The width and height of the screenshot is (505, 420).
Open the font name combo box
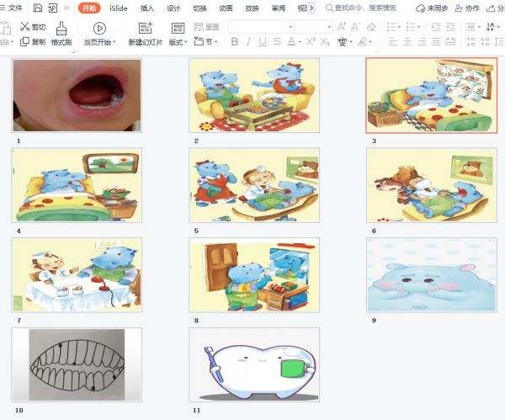click(x=261, y=27)
